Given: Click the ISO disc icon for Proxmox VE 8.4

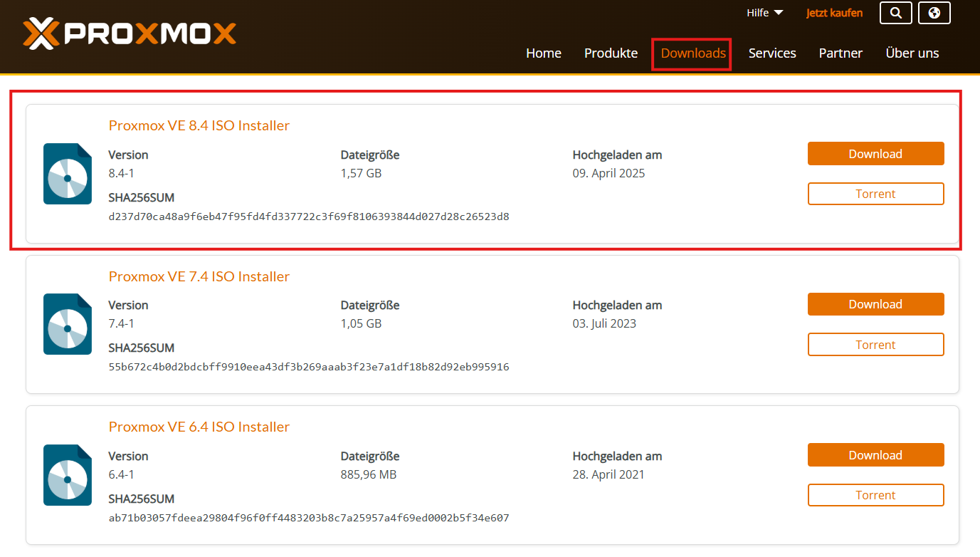Looking at the screenshot, I should click(68, 174).
